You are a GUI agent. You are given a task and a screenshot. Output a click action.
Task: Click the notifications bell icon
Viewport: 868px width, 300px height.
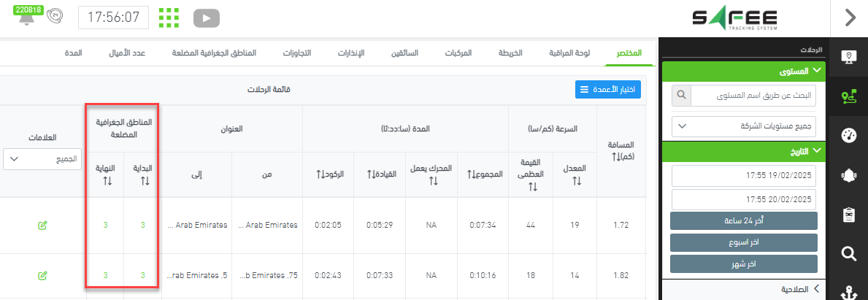[x=27, y=18]
